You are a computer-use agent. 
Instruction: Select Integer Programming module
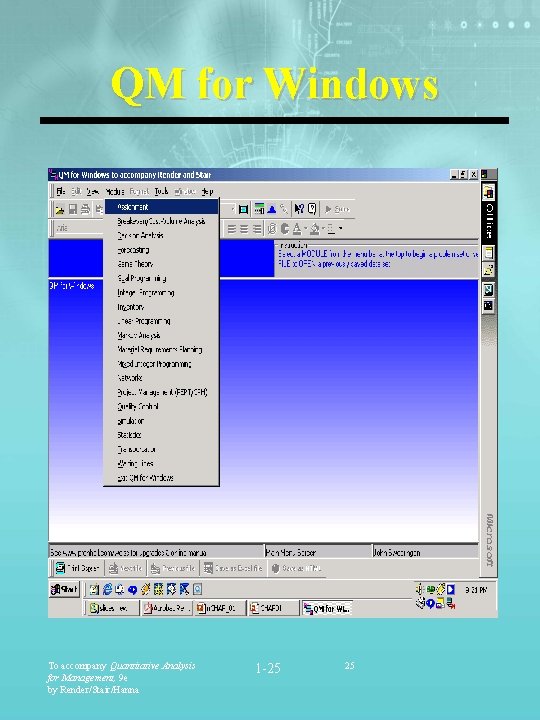click(x=161, y=292)
